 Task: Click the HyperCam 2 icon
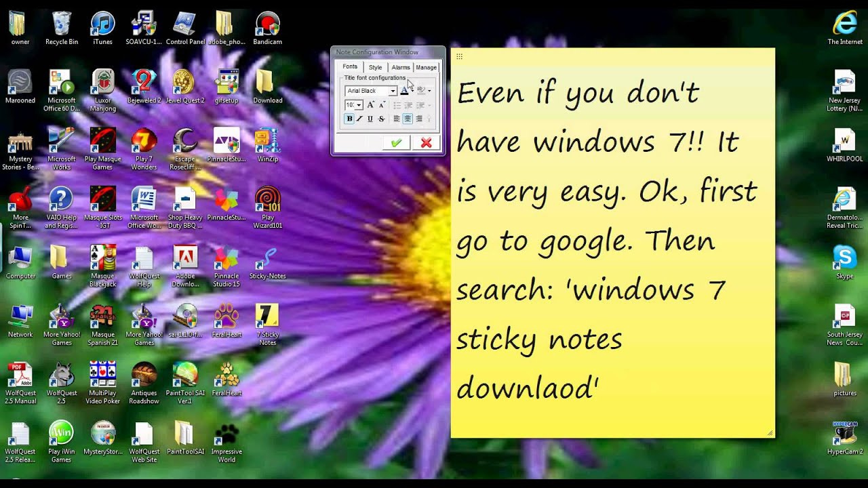pyautogui.click(x=845, y=438)
